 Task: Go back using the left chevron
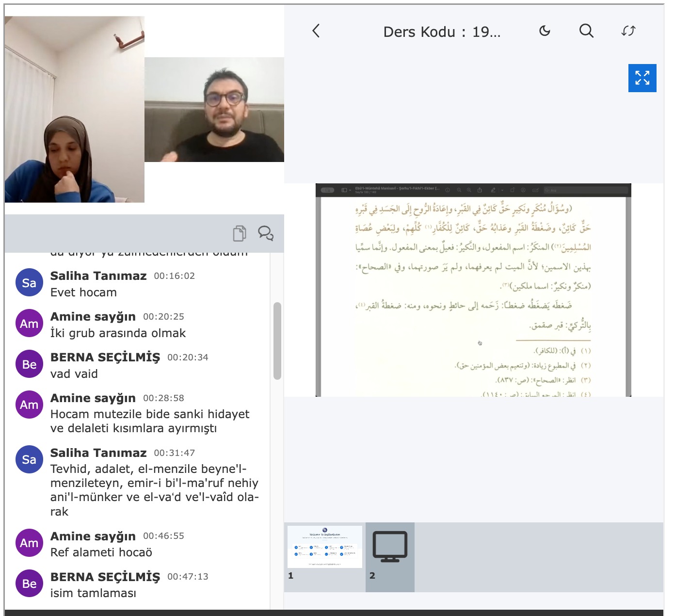316,31
